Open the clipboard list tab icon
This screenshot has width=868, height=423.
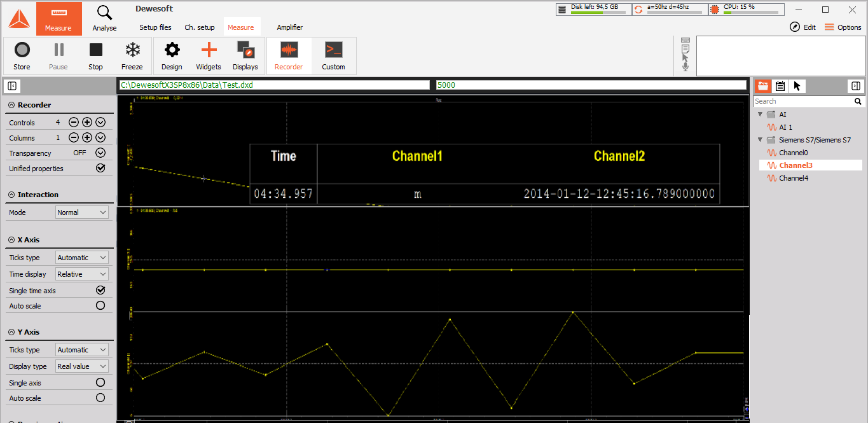pos(780,86)
